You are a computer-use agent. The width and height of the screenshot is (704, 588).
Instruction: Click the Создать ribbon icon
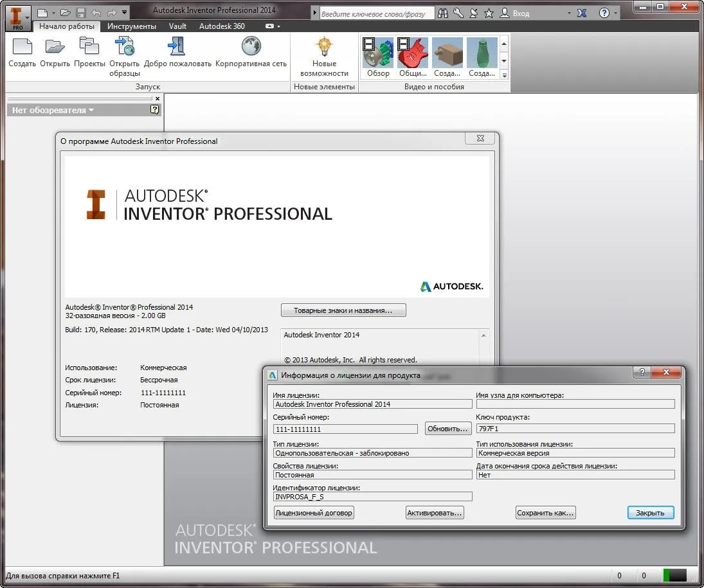22,53
